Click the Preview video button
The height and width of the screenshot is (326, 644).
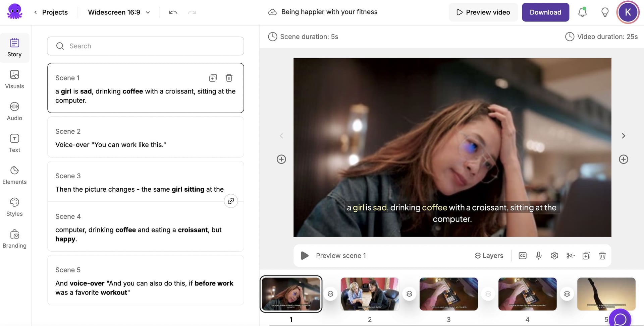pos(483,12)
